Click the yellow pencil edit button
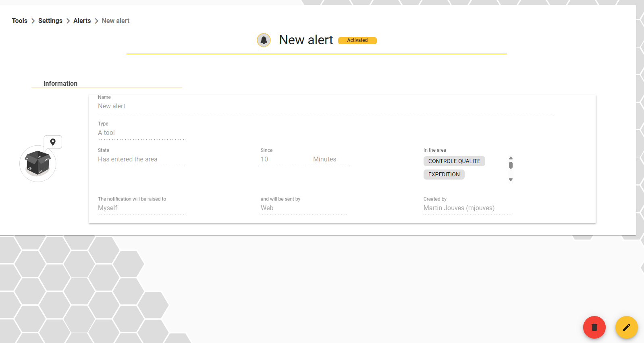The width and height of the screenshot is (644, 343). point(626,327)
